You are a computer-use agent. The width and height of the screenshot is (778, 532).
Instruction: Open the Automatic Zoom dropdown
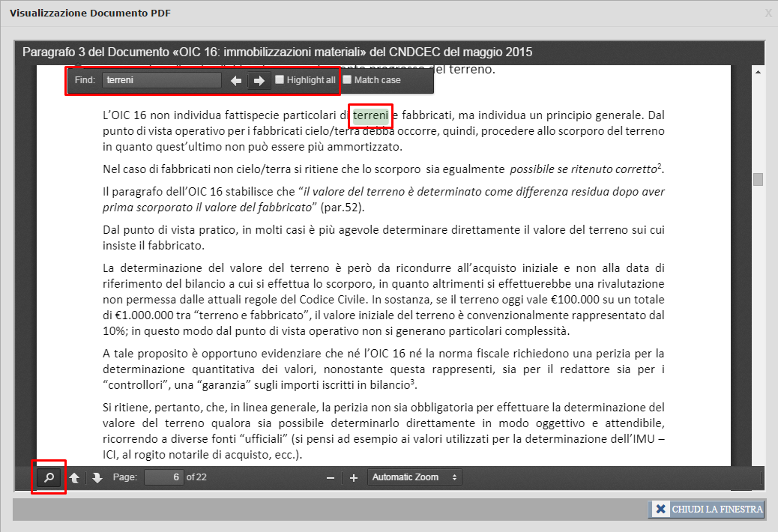click(x=414, y=477)
